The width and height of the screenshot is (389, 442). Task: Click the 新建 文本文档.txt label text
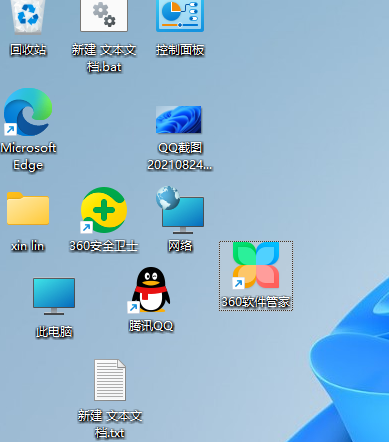[110, 424]
